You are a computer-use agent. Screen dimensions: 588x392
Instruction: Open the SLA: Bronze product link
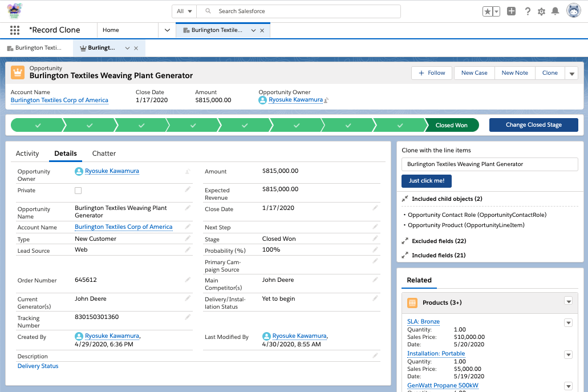pyautogui.click(x=423, y=321)
